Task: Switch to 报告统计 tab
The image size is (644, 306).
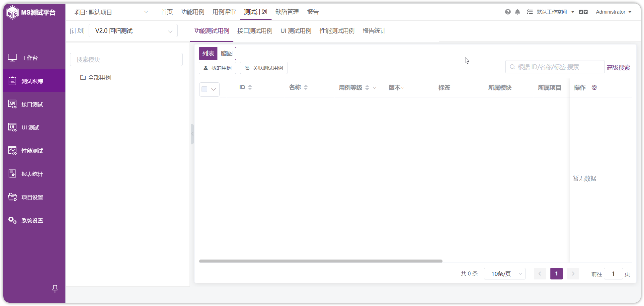Action: click(x=374, y=31)
